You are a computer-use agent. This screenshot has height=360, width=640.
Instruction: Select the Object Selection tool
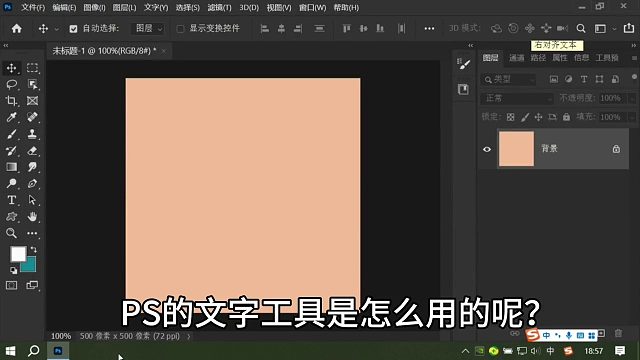(32, 84)
